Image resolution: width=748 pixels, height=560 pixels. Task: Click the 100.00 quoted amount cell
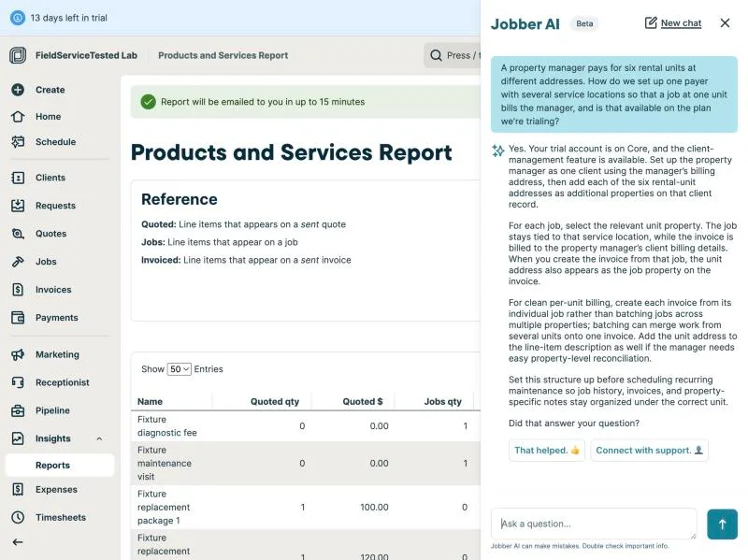click(375, 507)
